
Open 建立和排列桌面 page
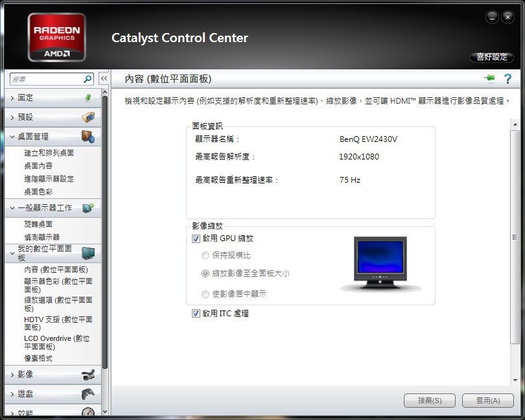(x=49, y=153)
